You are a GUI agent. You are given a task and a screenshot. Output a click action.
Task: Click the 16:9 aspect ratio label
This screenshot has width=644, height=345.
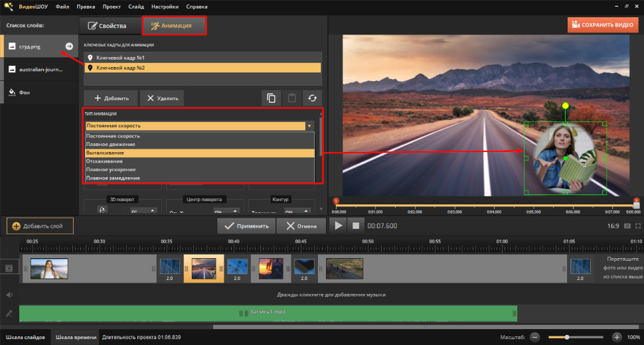(x=613, y=226)
